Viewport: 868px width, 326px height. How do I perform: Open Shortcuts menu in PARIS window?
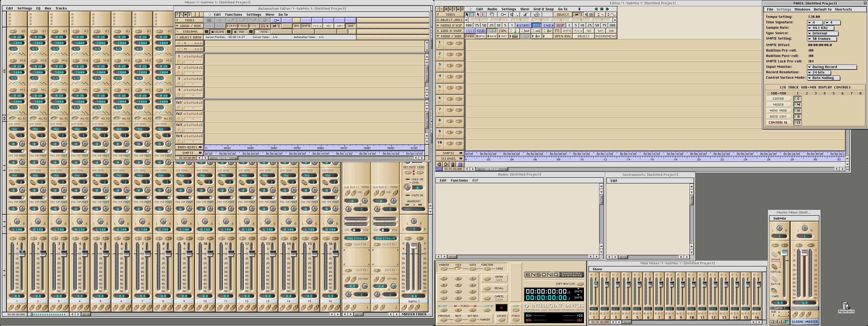pos(843,10)
